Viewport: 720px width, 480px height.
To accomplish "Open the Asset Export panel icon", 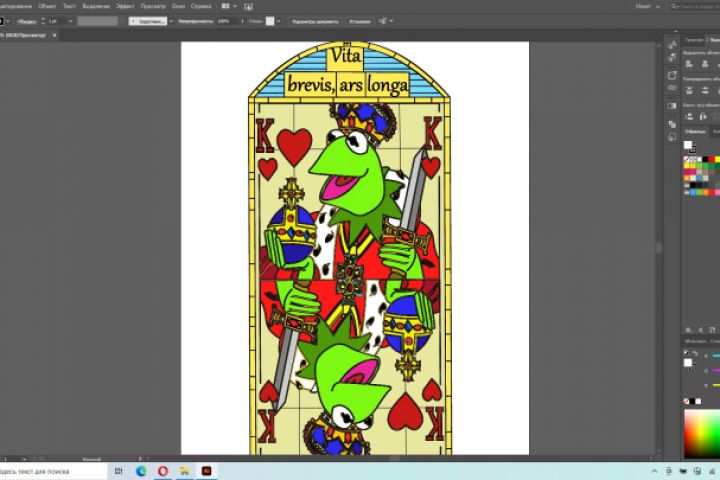I will 672,75.
